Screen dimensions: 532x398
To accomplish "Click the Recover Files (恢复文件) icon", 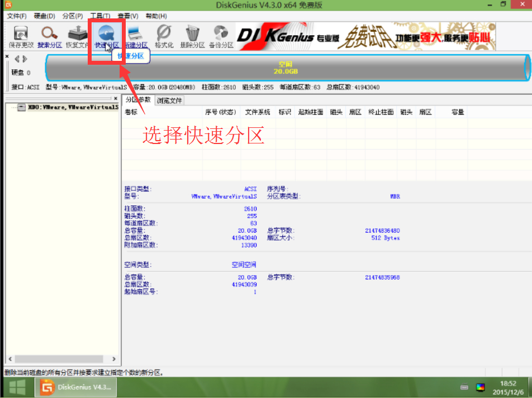I will click(77, 37).
